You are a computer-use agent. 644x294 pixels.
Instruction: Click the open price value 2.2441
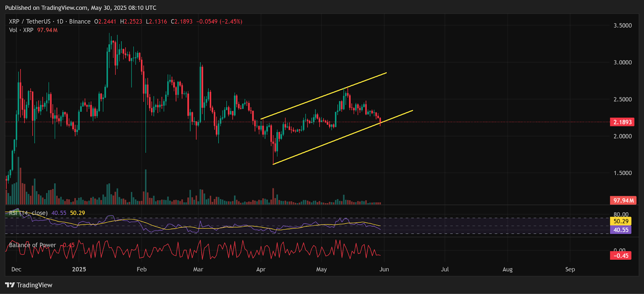(x=107, y=21)
